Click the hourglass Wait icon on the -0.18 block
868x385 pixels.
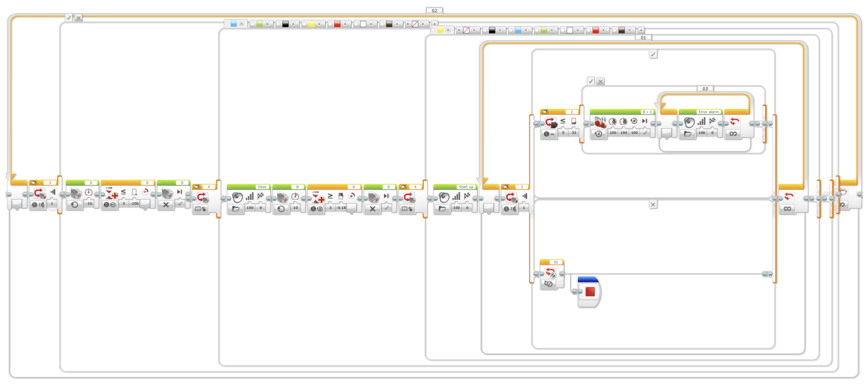tap(318, 197)
